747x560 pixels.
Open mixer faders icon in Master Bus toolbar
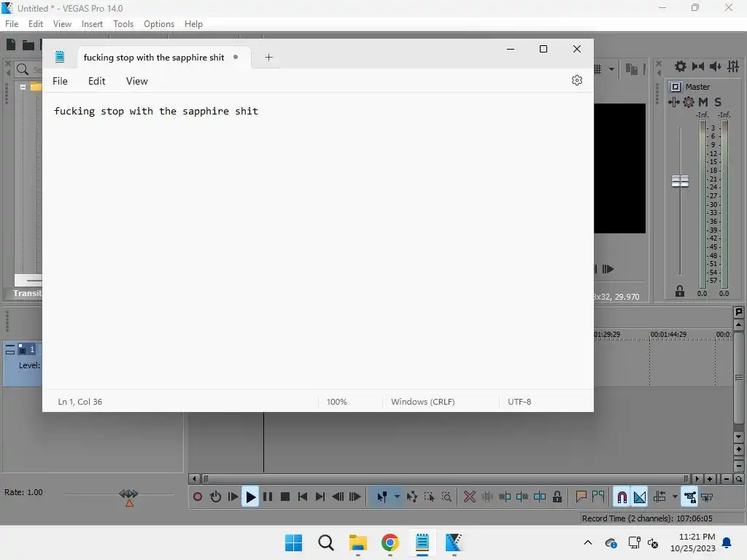point(733,66)
